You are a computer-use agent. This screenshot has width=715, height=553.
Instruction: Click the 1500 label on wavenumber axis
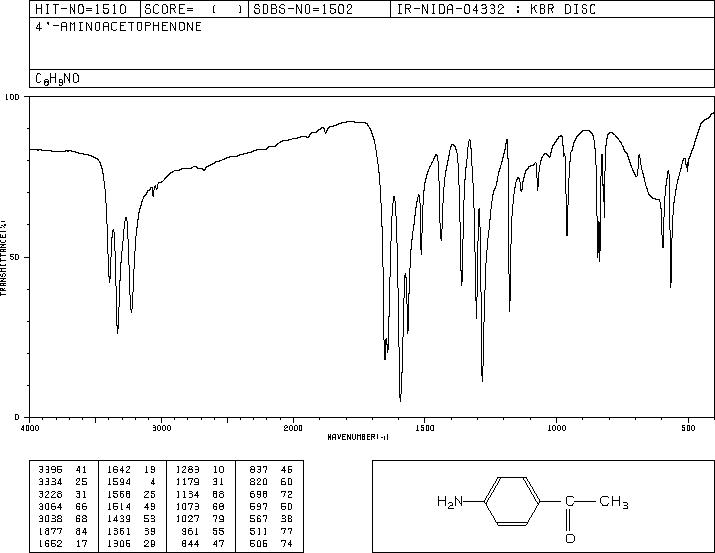pyautogui.click(x=425, y=428)
